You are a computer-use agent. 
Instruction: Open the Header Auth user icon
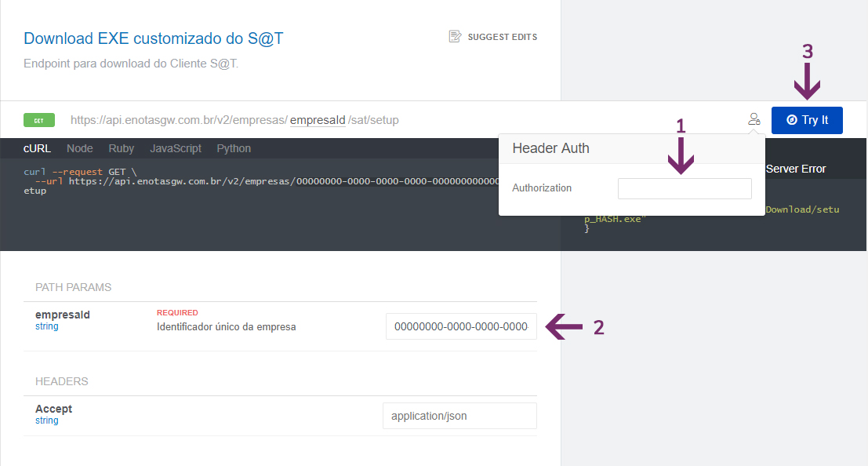(x=754, y=118)
